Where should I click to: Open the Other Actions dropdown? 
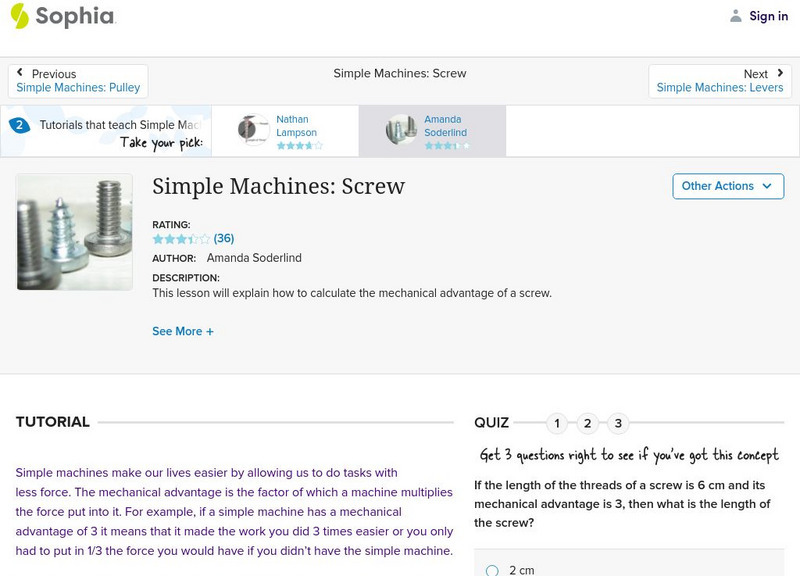coord(727,186)
